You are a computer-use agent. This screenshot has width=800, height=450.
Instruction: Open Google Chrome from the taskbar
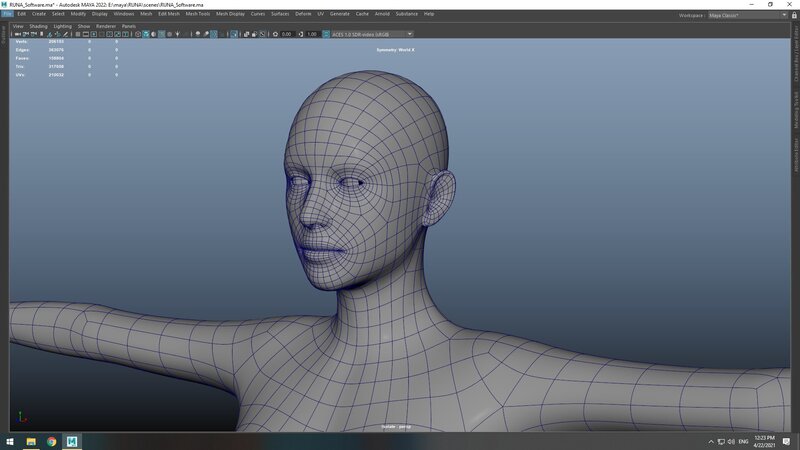click(51, 440)
